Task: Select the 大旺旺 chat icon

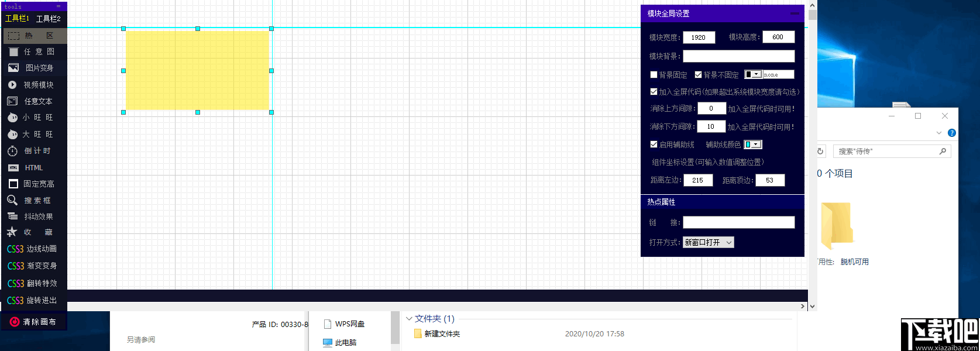Action: [x=12, y=135]
